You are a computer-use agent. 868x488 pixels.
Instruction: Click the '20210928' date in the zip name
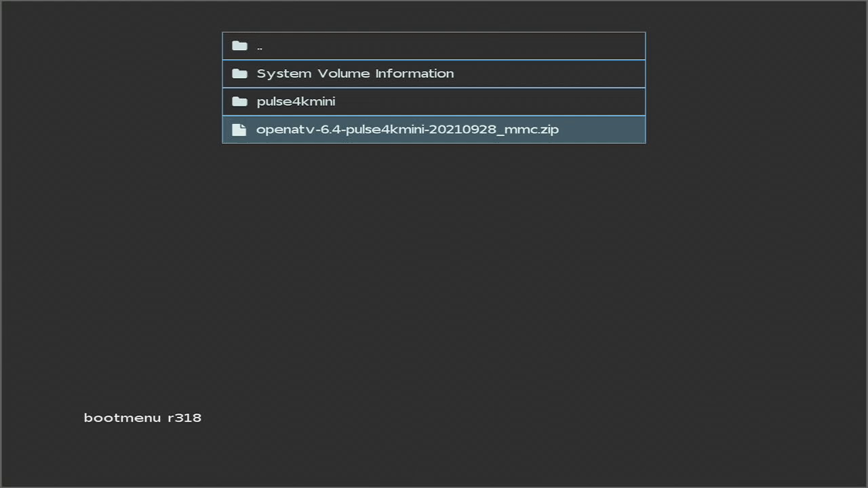coord(462,129)
